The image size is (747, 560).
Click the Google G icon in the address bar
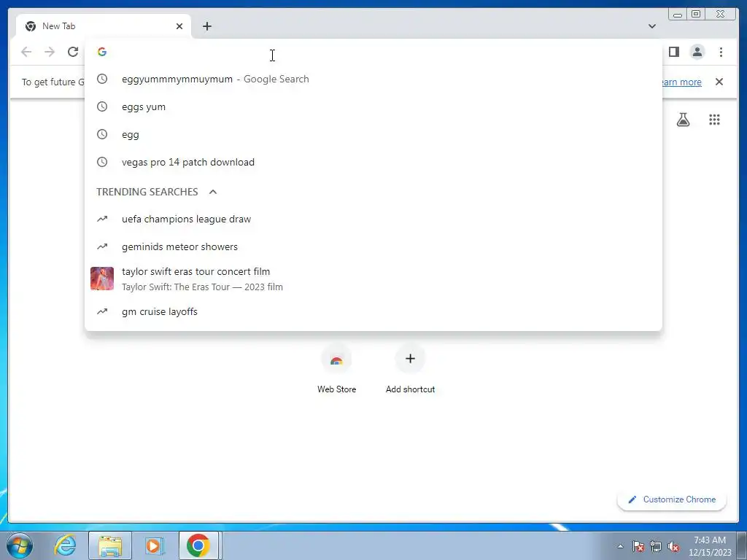(x=102, y=52)
